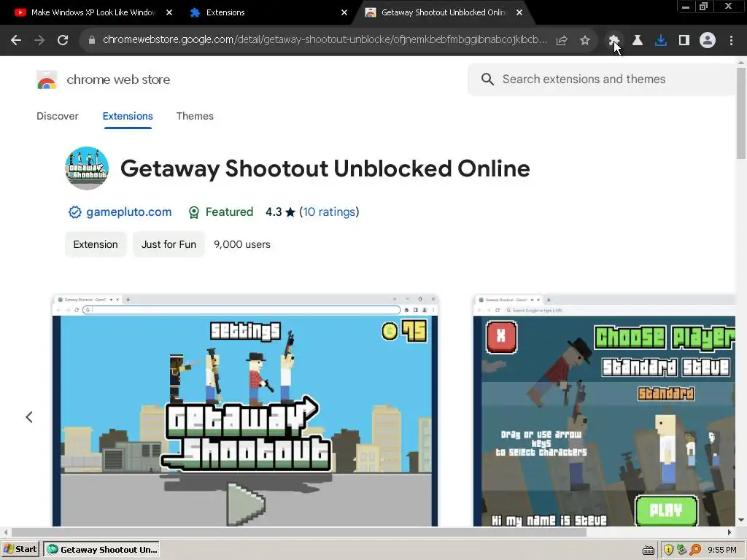Toggle the side panel icon

click(684, 40)
